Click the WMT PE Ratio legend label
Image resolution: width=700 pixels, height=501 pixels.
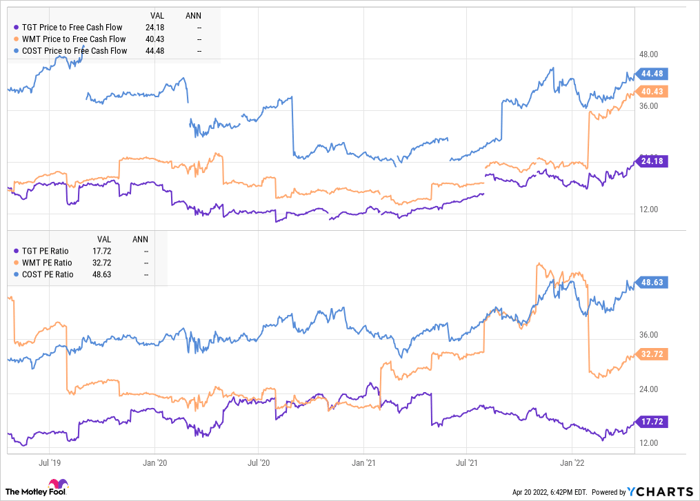(46, 262)
